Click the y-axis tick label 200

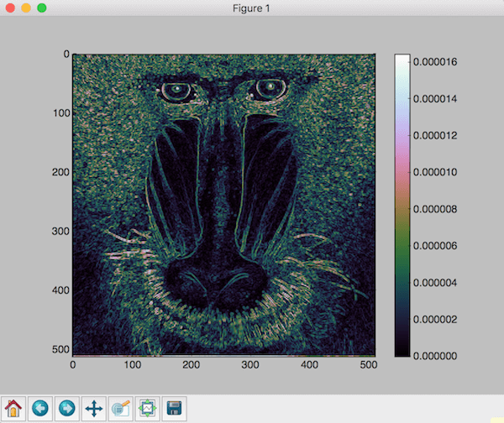click(61, 172)
